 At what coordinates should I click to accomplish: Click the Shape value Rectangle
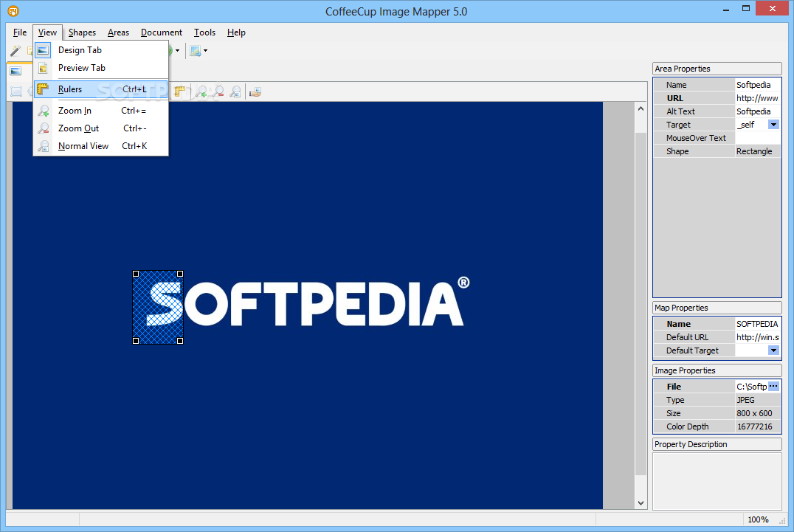[x=758, y=151]
